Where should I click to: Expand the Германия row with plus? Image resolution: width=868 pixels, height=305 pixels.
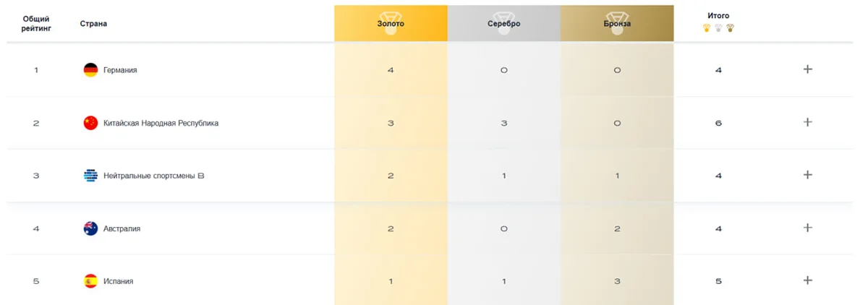[808, 69]
